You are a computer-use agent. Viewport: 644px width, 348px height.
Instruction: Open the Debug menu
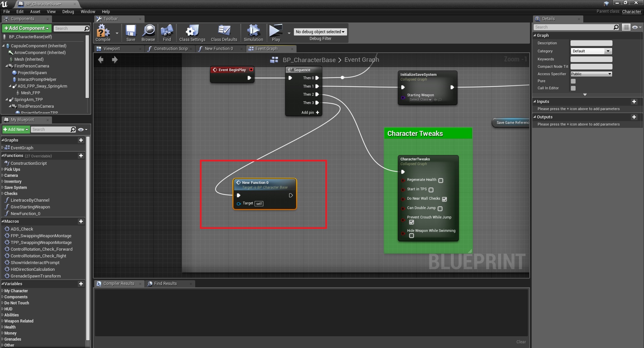pyautogui.click(x=68, y=12)
